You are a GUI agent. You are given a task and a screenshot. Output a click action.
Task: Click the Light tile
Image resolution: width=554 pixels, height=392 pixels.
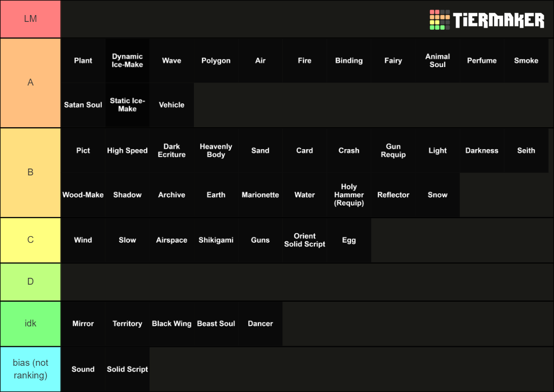pos(438,151)
